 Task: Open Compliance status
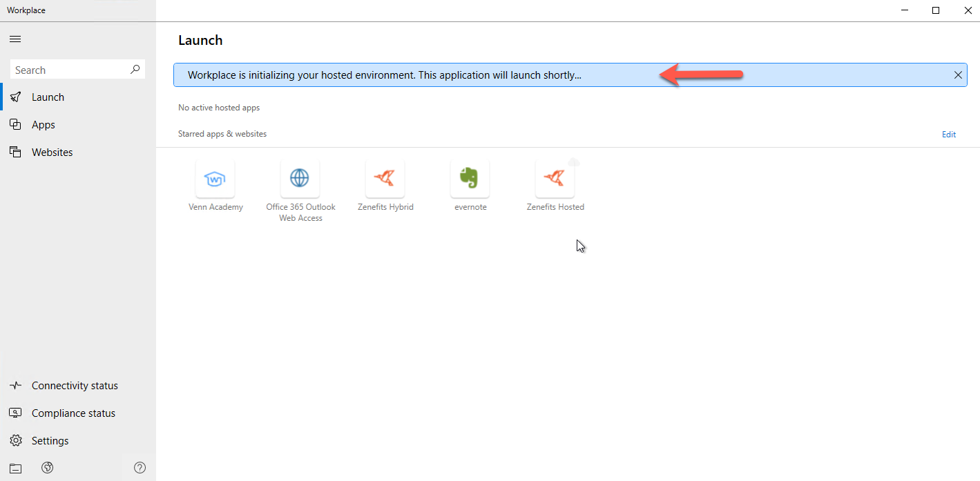[x=73, y=413]
